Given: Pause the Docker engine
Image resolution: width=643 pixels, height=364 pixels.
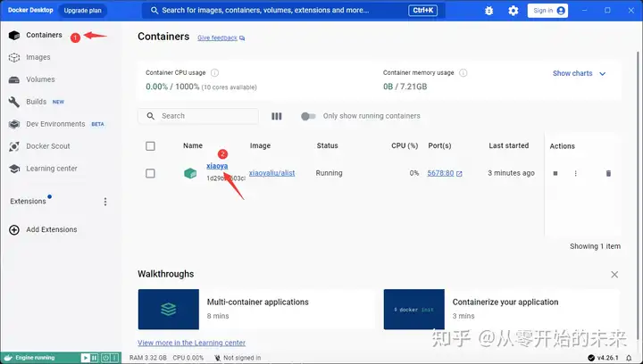Looking at the screenshot, I should [95, 358].
